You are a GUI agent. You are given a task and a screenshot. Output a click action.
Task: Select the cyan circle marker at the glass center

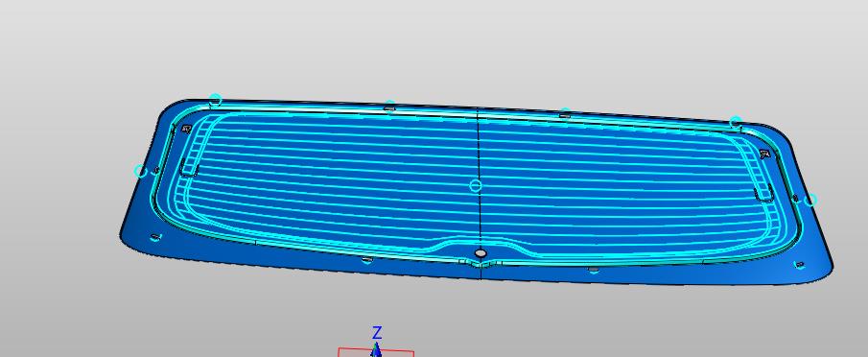click(x=475, y=185)
